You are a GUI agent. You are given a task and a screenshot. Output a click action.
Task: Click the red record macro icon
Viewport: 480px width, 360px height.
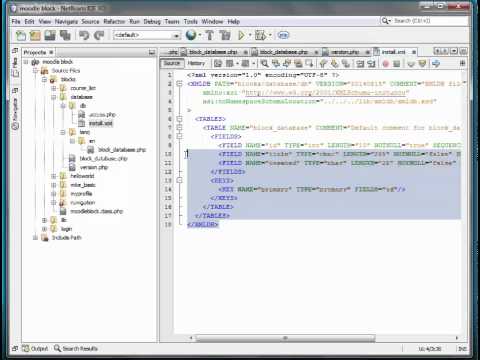point(386,63)
